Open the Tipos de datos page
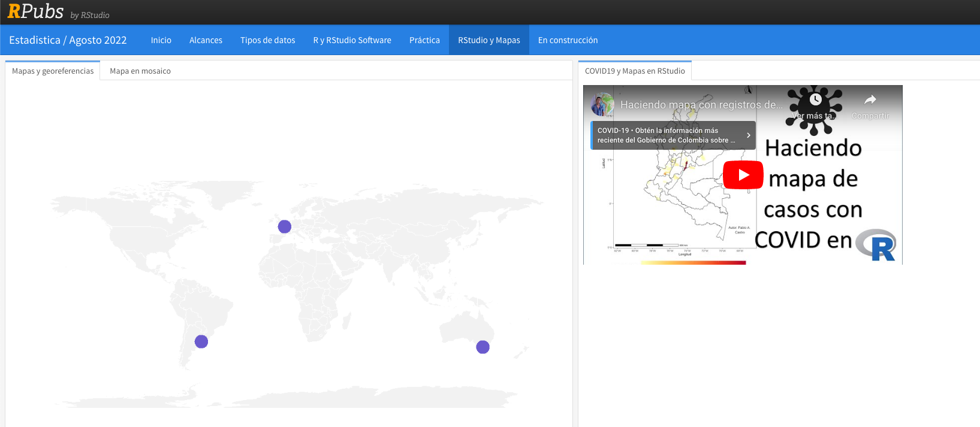Image resolution: width=980 pixels, height=427 pixels. click(267, 40)
